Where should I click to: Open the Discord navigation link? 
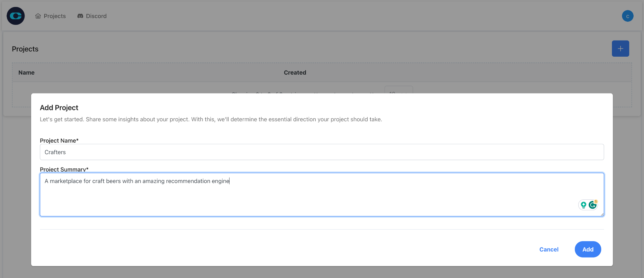96,16
